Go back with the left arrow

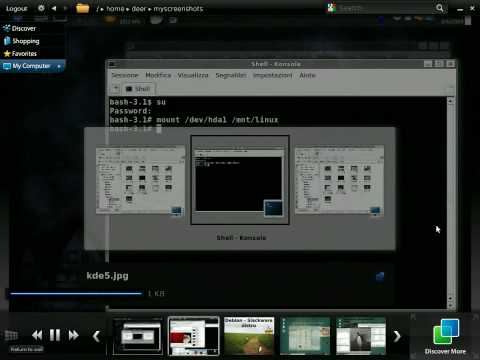point(54,8)
